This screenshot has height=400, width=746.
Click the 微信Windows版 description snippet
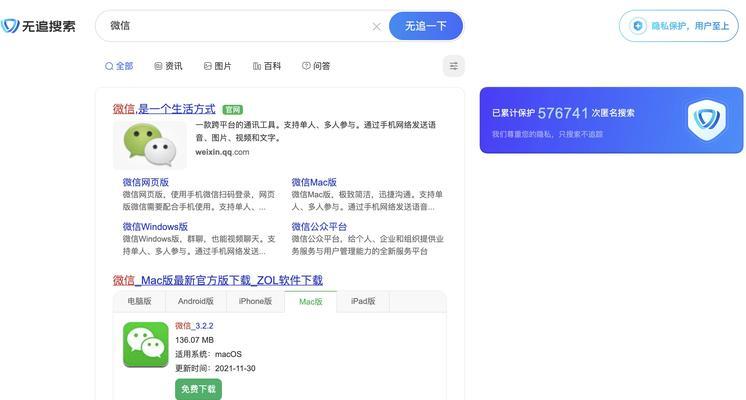(199, 245)
